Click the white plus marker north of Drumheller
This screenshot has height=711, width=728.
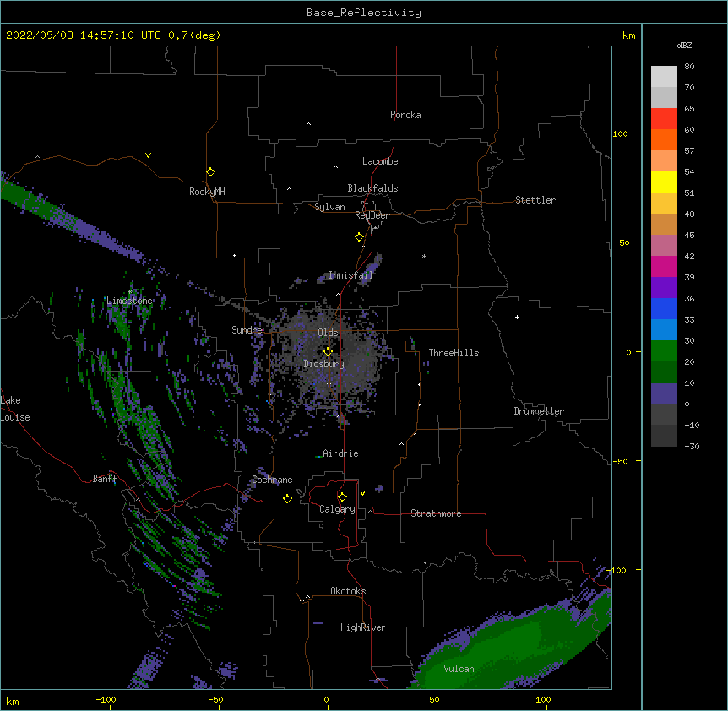517,317
